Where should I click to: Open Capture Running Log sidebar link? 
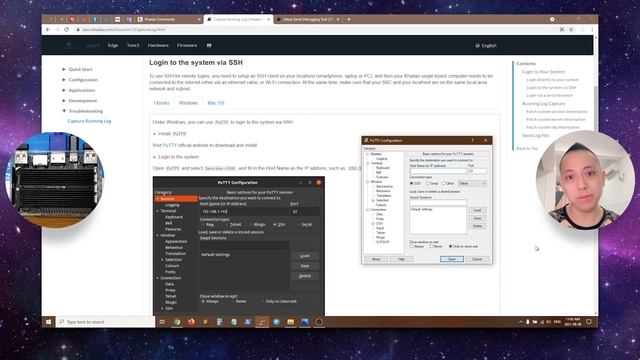click(89, 121)
